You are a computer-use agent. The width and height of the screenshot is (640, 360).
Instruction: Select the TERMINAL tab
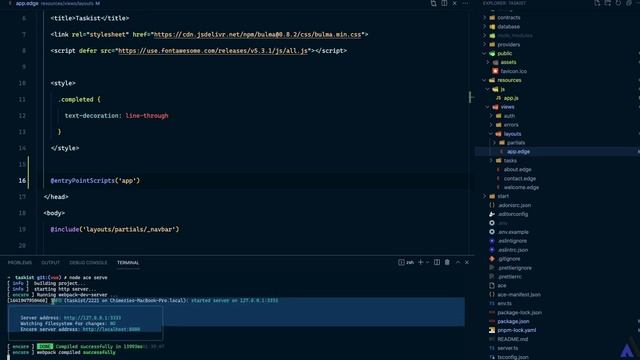tap(128, 262)
